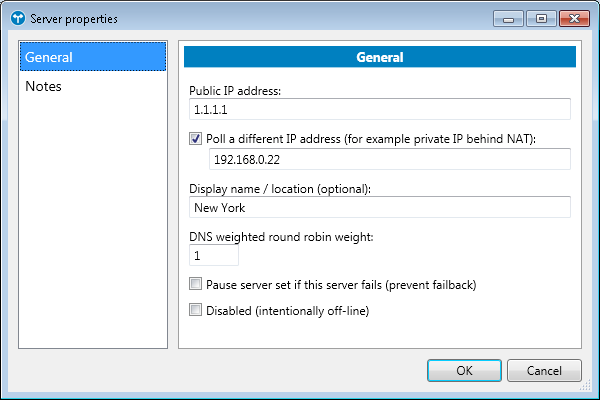600x400 pixels.
Task: Click the DNS round robin weight box
Action: coord(214,255)
